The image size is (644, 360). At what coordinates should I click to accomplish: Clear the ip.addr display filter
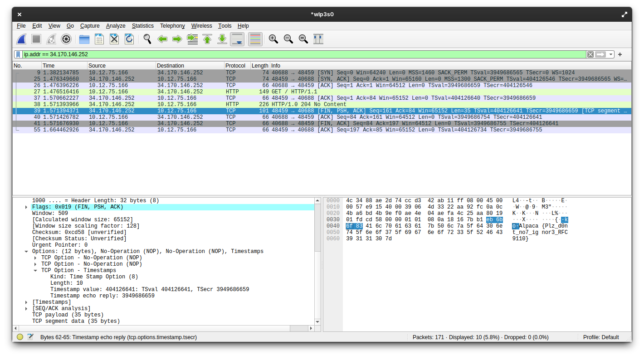pyautogui.click(x=590, y=54)
